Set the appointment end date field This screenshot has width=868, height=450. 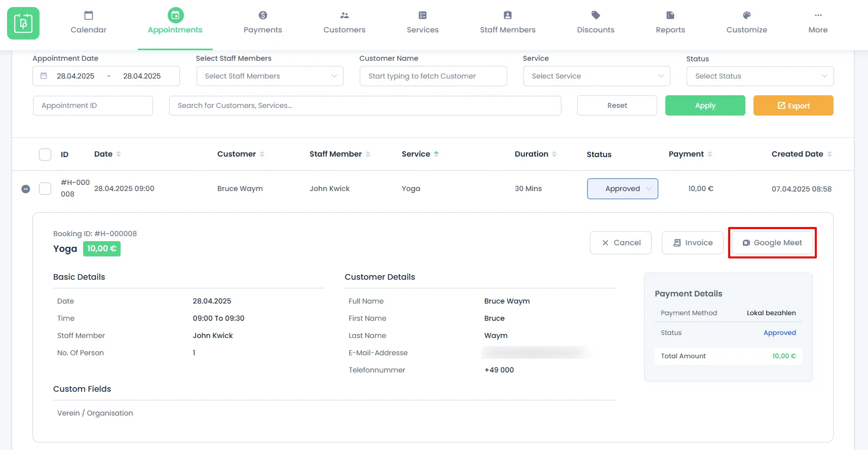click(142, 76)
